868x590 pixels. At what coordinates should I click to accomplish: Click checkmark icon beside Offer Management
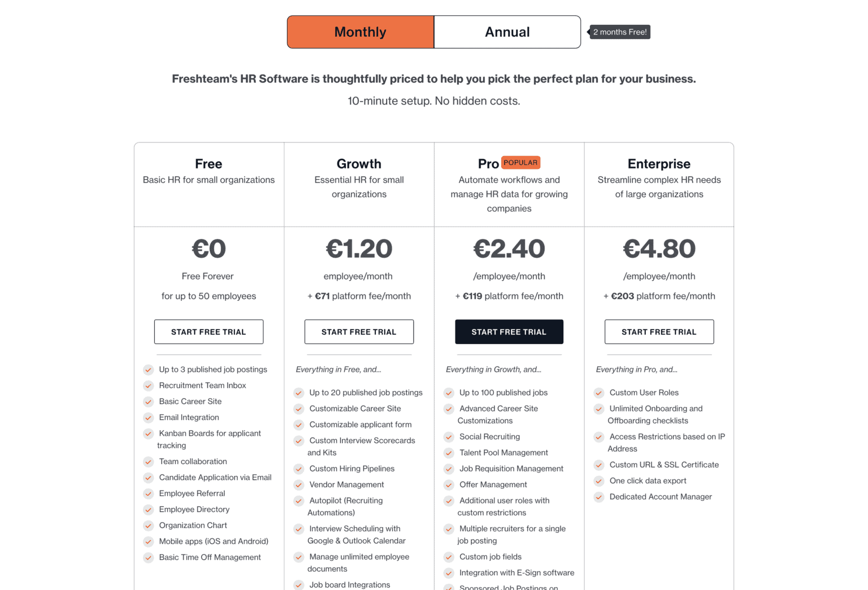(449, 485)
